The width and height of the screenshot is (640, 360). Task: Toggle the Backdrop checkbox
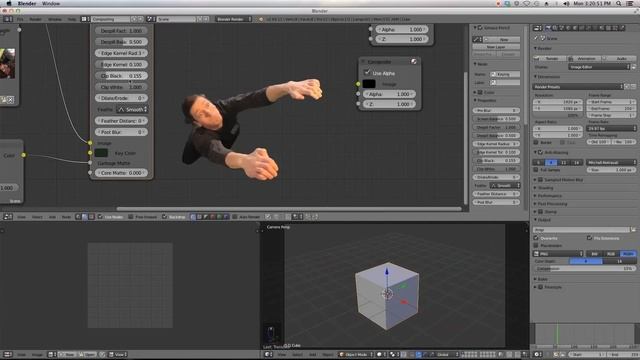point(164,217)
